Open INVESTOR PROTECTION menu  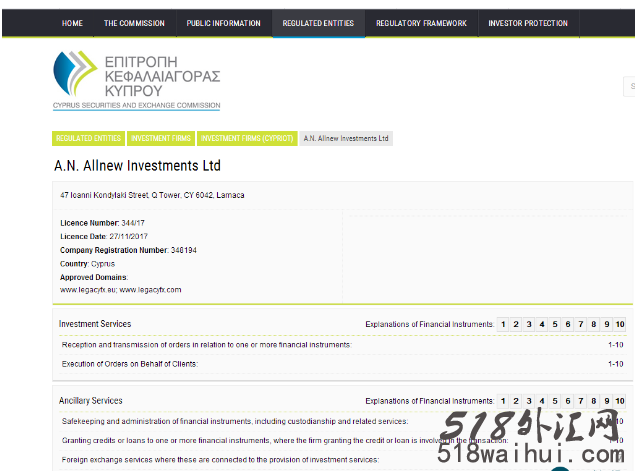tap(528, 23)
